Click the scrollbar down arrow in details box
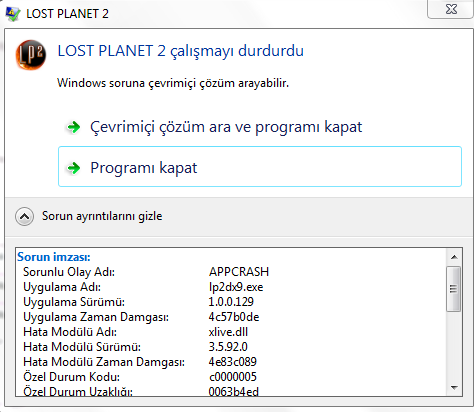The width and height of the screenshot is (474, 412). 454,387
